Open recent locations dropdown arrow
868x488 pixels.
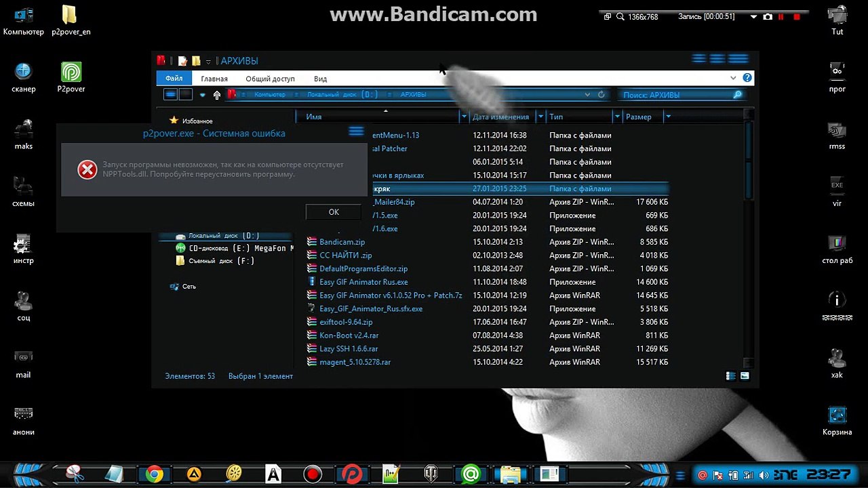click(202, 95)
